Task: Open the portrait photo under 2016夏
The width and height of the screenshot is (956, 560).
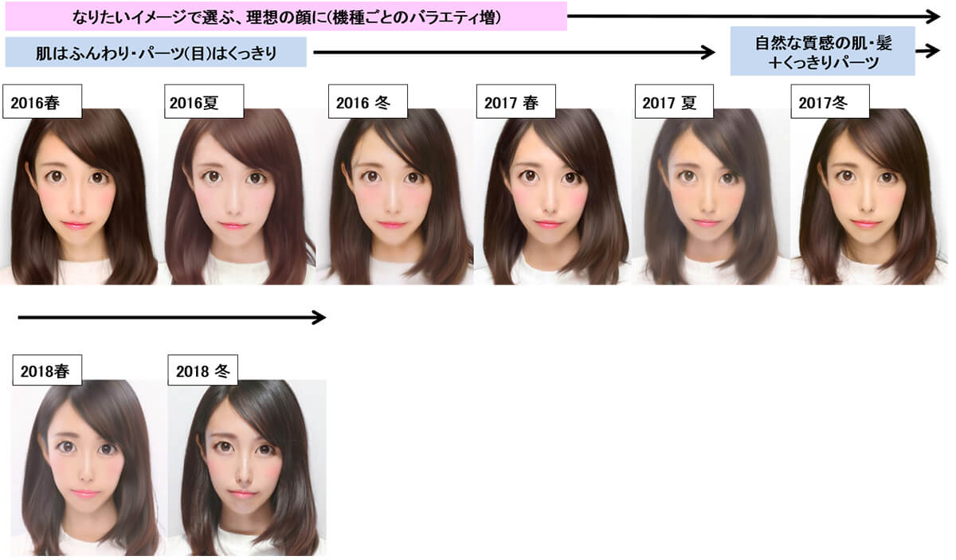Action: 239,199
